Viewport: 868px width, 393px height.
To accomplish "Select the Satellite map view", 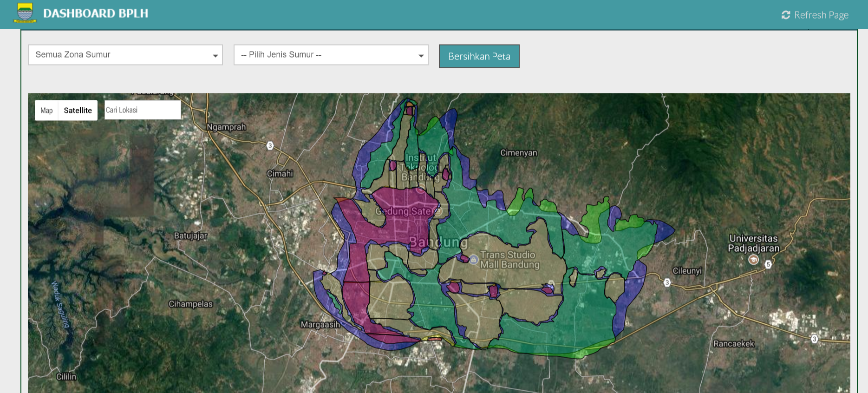I will tap(78, 111).
